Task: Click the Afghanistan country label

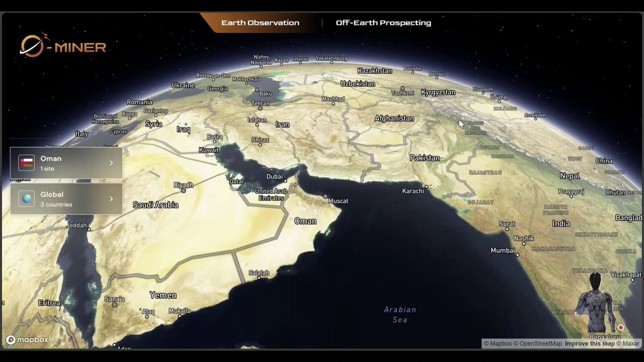Action: (x=394, y=119)
